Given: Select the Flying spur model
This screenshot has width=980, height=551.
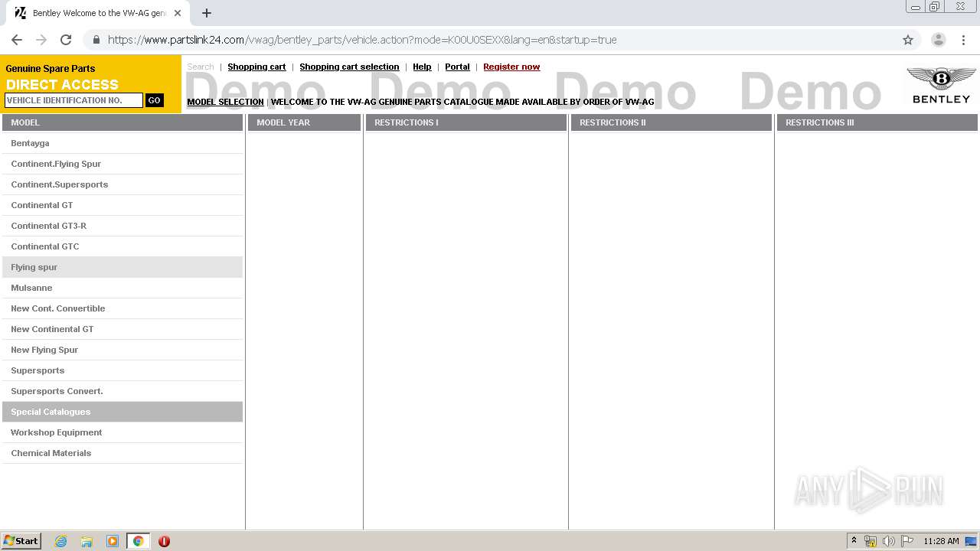Looking at the screenshot, I should point(122,267).
